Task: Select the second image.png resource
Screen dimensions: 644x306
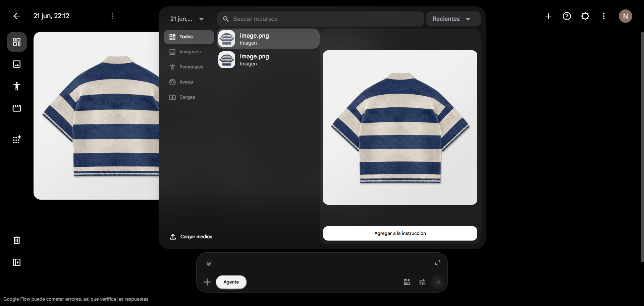Action: 268,60
